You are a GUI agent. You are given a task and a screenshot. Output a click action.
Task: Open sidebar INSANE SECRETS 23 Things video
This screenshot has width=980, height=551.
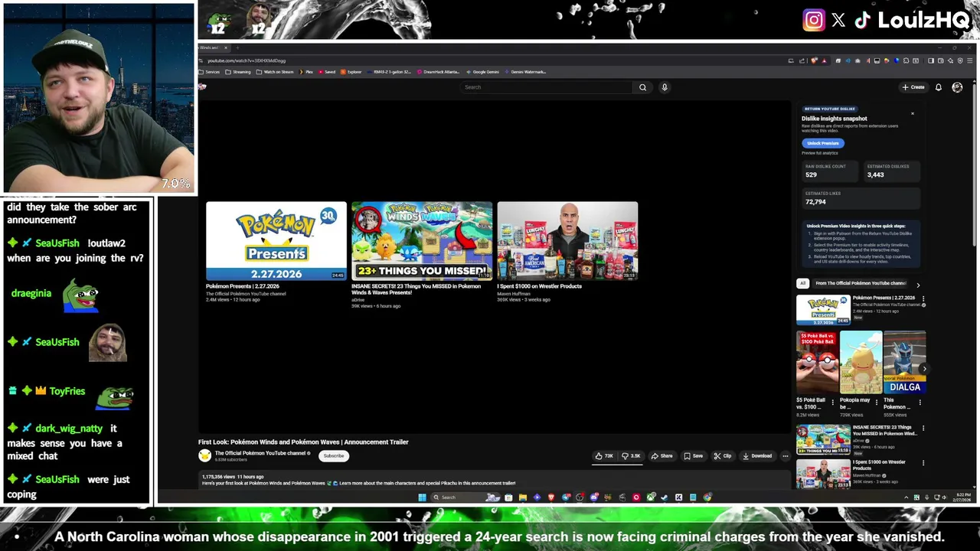(x=823, y=440)
